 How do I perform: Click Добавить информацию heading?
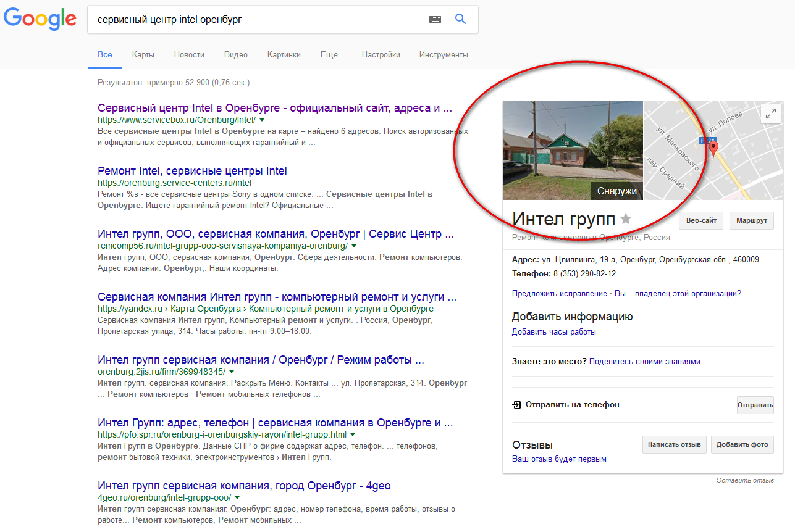[x=573, y=317]
